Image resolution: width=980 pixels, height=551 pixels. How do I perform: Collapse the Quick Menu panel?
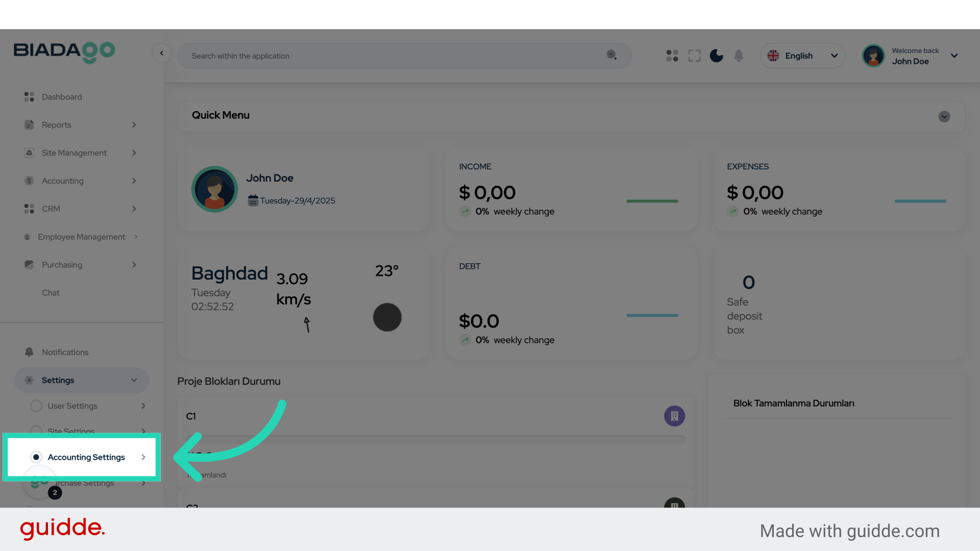coord(944,117)
